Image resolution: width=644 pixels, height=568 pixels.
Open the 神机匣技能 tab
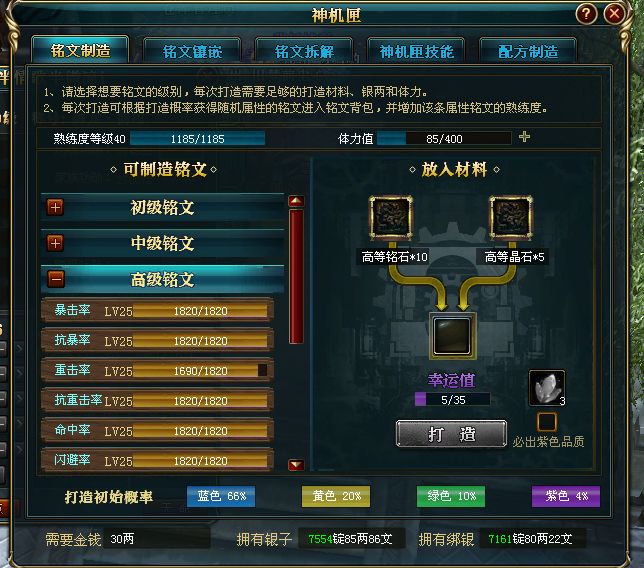pyautogui.click(x=416, y=51)
